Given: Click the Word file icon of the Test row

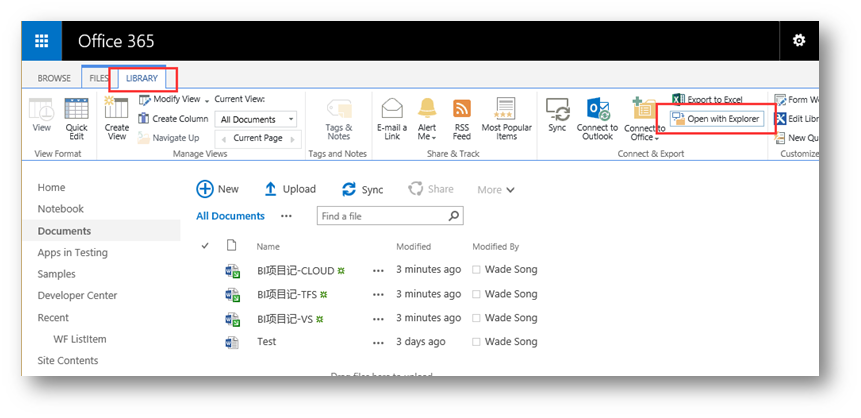Looking at the screenshot, I should click(x=232, y=342).
